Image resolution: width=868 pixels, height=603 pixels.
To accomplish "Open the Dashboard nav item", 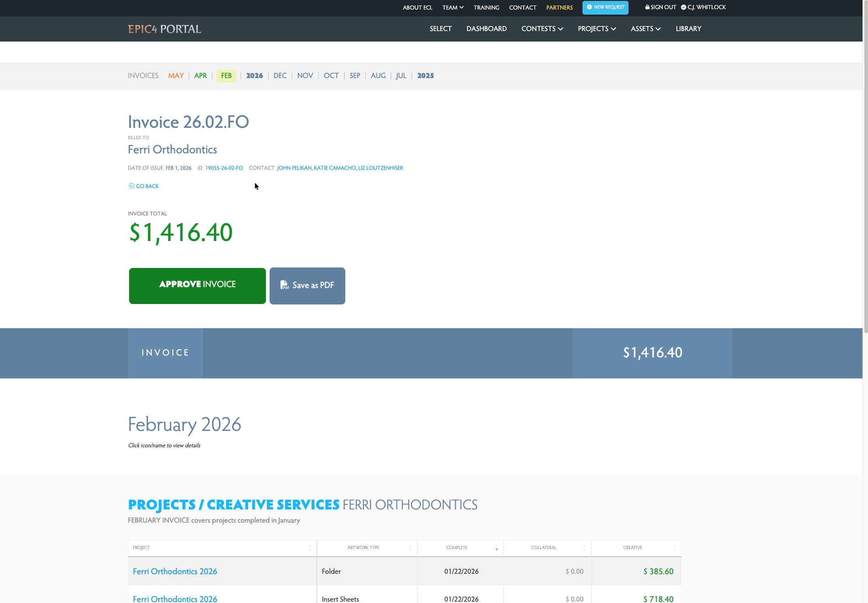I will [487, 29].
